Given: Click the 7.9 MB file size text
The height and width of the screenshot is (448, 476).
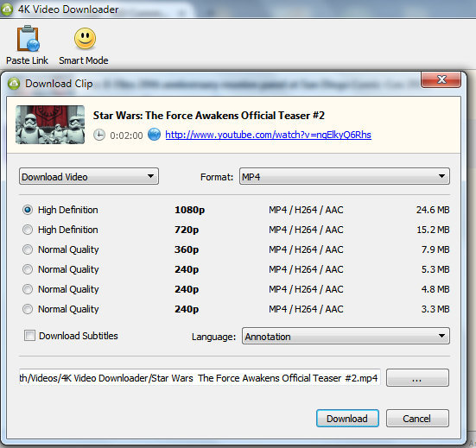Looking at the screenshot, I should [x=435, y=249].
